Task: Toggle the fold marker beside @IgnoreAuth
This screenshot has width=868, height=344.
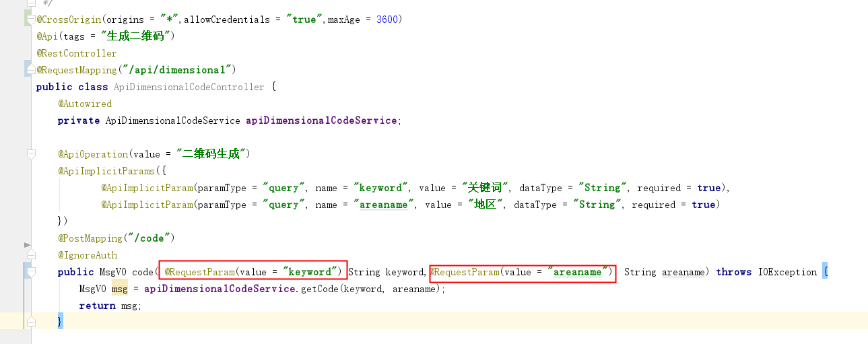Action: click(x=30, y=255)
